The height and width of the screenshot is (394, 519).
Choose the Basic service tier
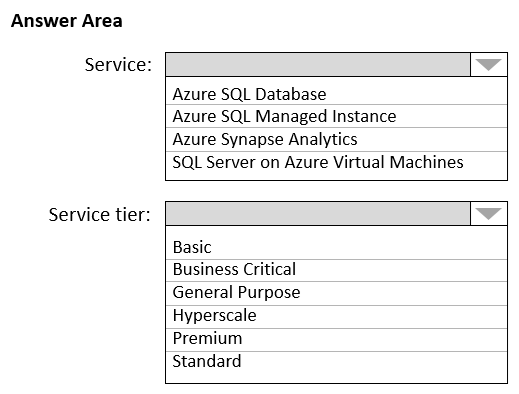[336, 247]
